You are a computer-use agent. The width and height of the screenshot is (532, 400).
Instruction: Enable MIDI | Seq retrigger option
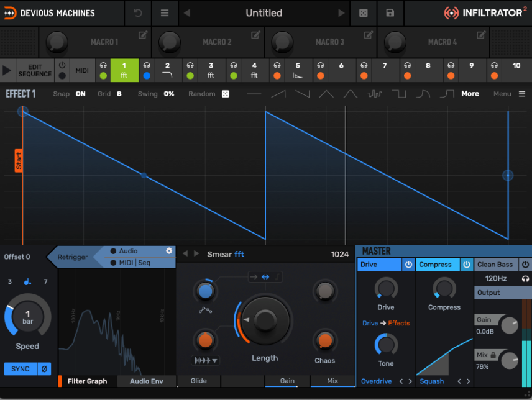[131, 263]
